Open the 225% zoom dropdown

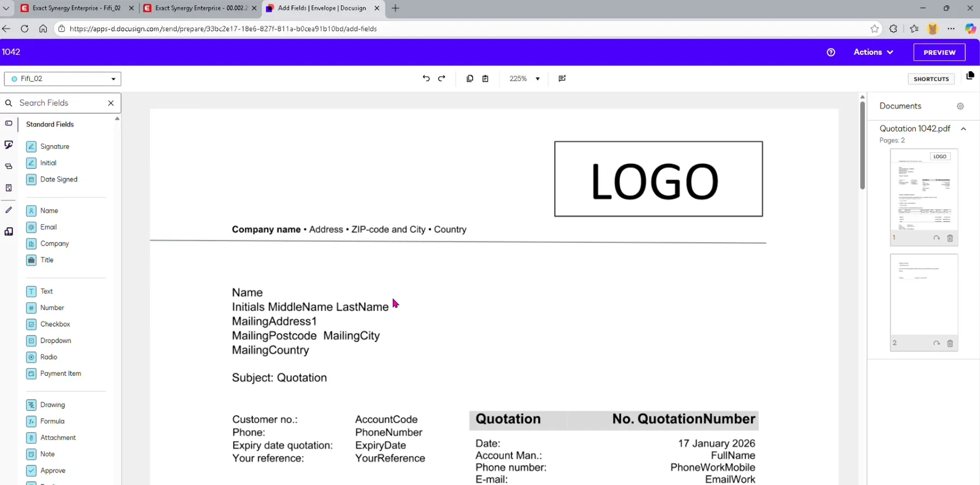524,78
